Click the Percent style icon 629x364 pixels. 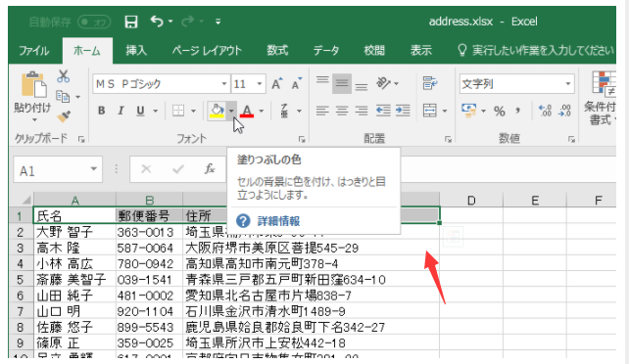(x=499, y=111)
